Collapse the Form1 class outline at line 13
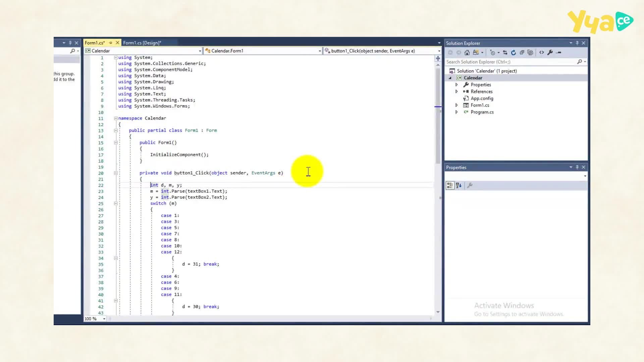Screen dimensions: 644x362 click(x=116, y=130)
